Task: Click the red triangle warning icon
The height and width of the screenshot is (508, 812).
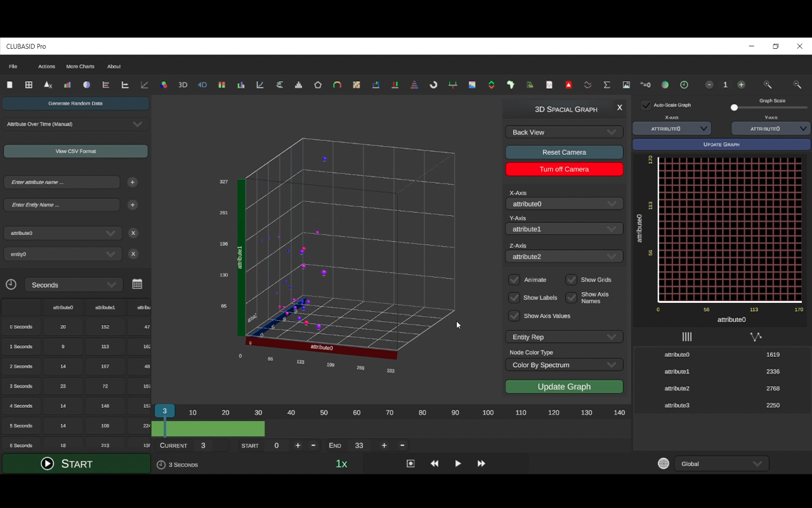Action: [x=568, y=85]
